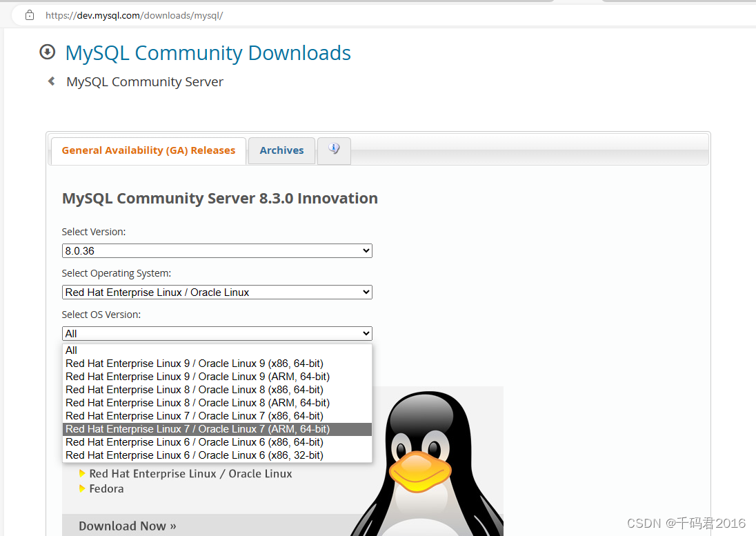Click the yellow arrow icon next to Fedora

click(83, 488)
